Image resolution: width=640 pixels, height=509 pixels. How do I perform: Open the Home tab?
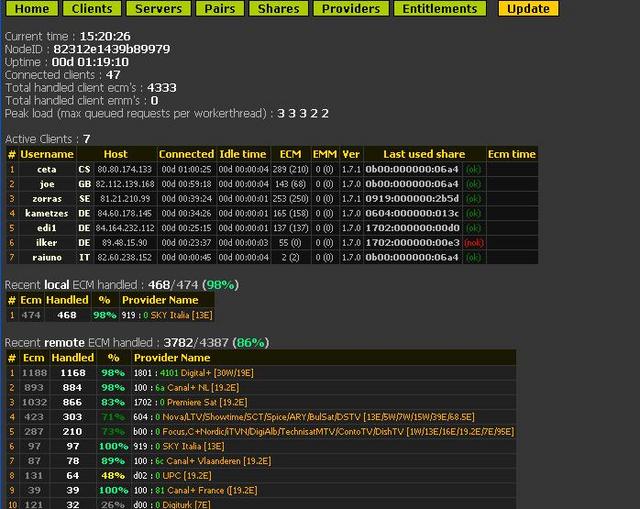(x=31, y=9)
